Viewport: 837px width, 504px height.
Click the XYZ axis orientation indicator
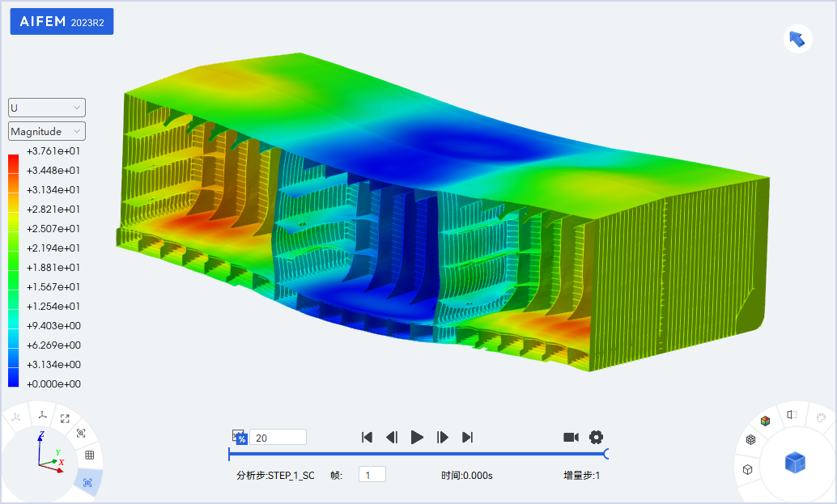(49, 452)
